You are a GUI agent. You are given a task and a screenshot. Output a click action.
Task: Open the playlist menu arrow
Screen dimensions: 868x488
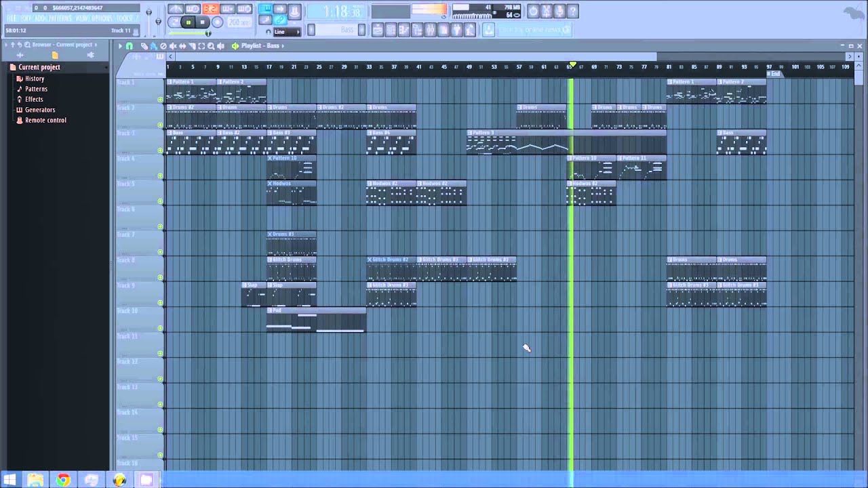coord(120,46)
